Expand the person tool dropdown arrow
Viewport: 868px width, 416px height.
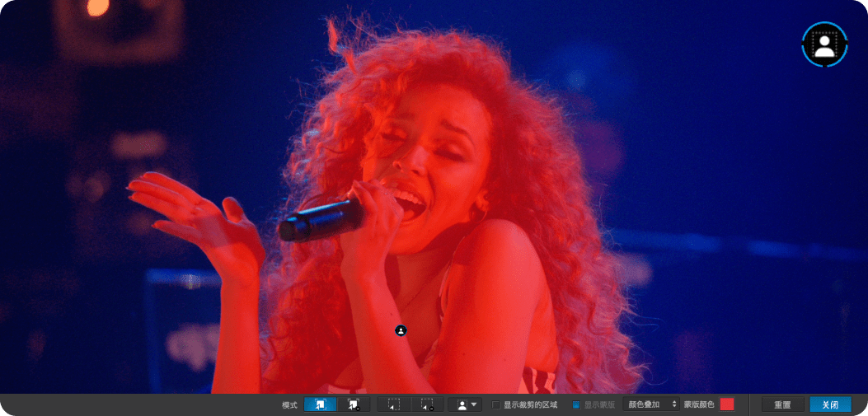click(x=474, y=404)
